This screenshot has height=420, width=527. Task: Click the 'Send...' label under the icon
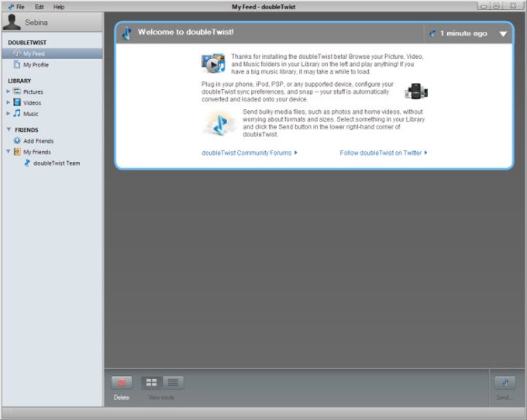[x=505, y=398]
